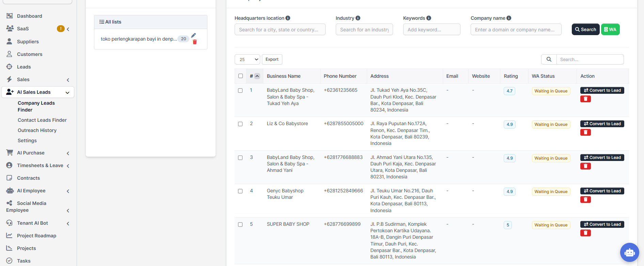
Task: Click the SaaS warning badge icon
Action: [61, 29]
